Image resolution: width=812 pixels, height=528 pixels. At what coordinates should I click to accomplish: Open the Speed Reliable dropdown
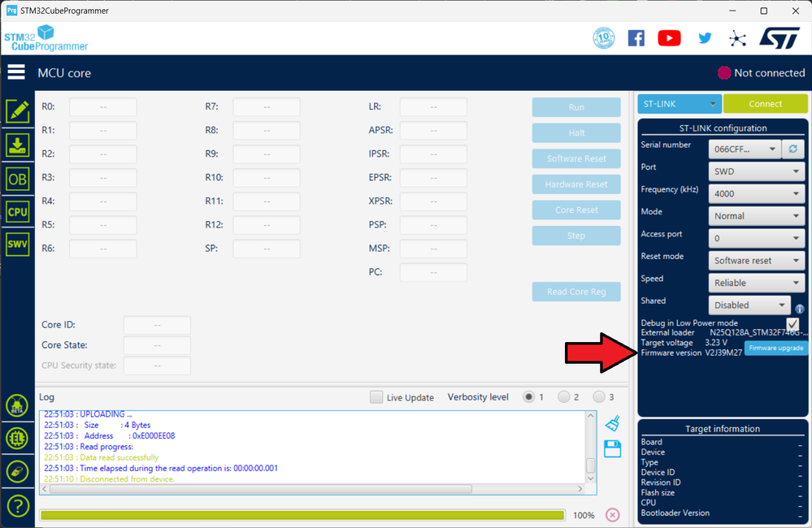(757, 283)
